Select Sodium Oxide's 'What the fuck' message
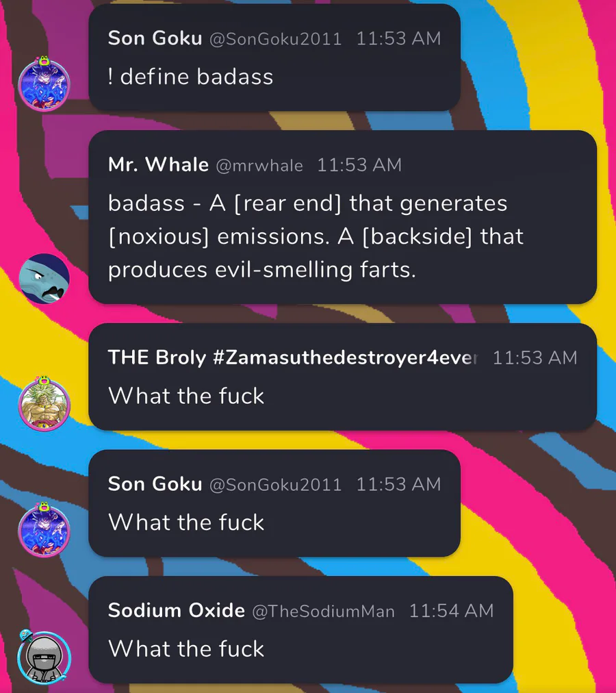 pos(300,630)
